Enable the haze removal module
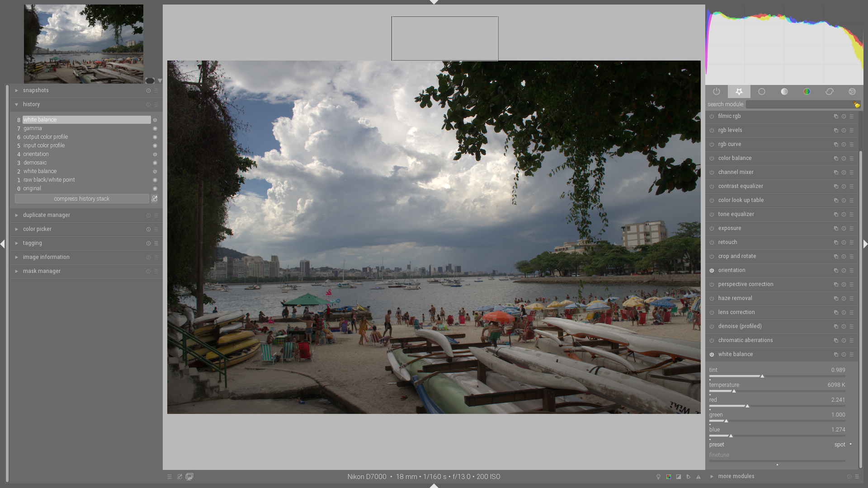This screenshot has height=488, width=868. 712,299
